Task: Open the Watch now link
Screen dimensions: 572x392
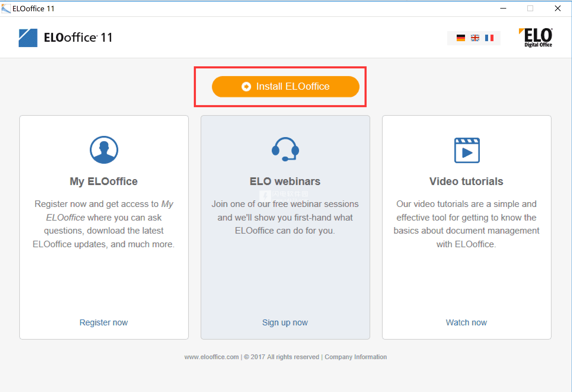Action: click(466, 322)
